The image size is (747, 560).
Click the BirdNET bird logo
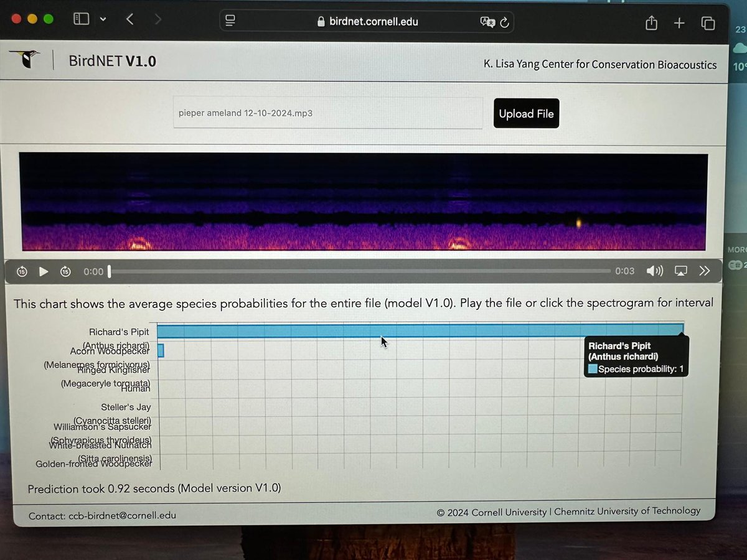[x=25, y=59]
